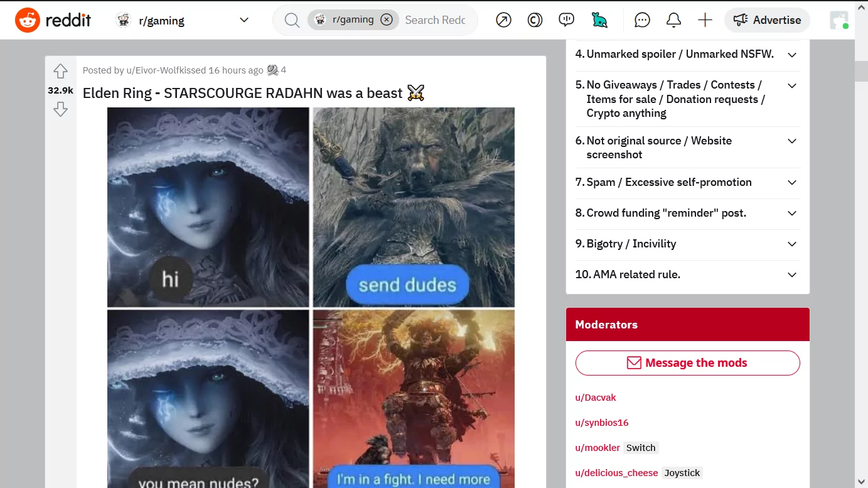Screen dimensions: 868x488
Task: Downvote the Starscourge Radahn post
Action: click(x=60, y=110)
